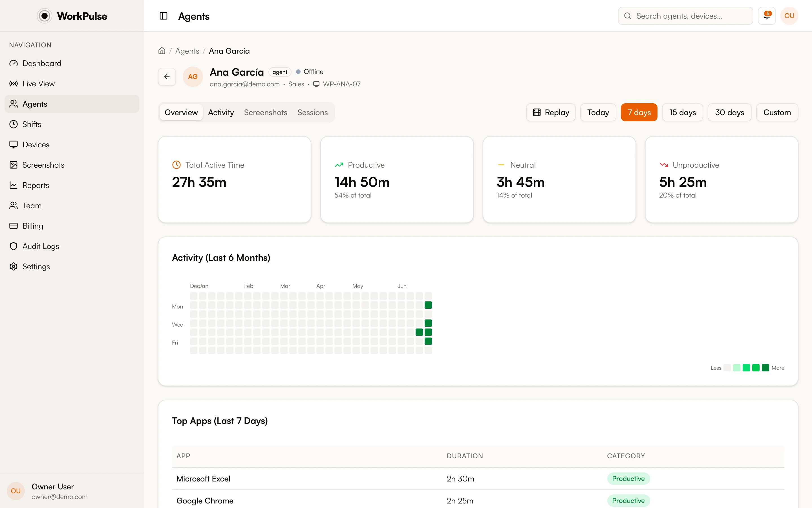This screenshot has width=812, height=508.
Task: Switch to the Activity tab
Action: (x=221, y=113)
